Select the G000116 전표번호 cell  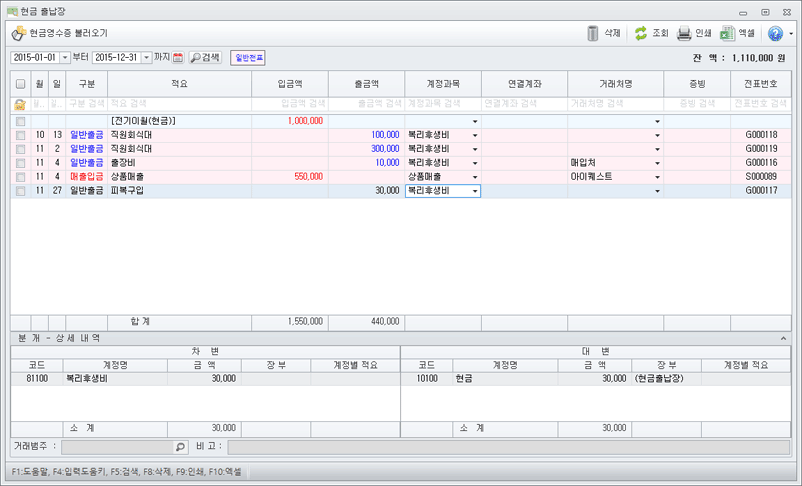coord(761,163)
